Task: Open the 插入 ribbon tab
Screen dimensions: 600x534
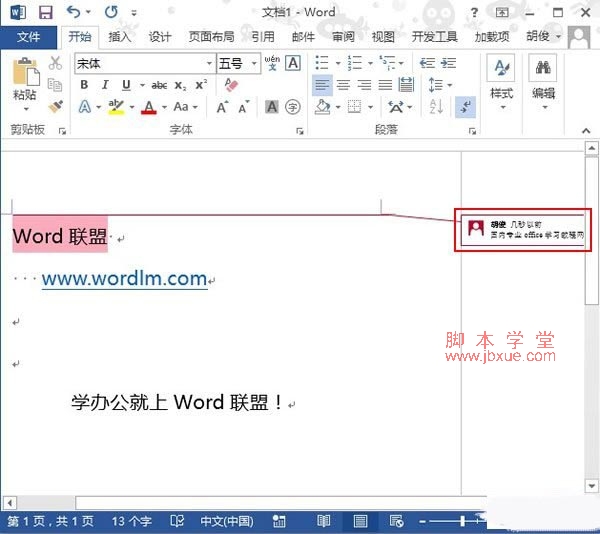Action: [119, 37]
